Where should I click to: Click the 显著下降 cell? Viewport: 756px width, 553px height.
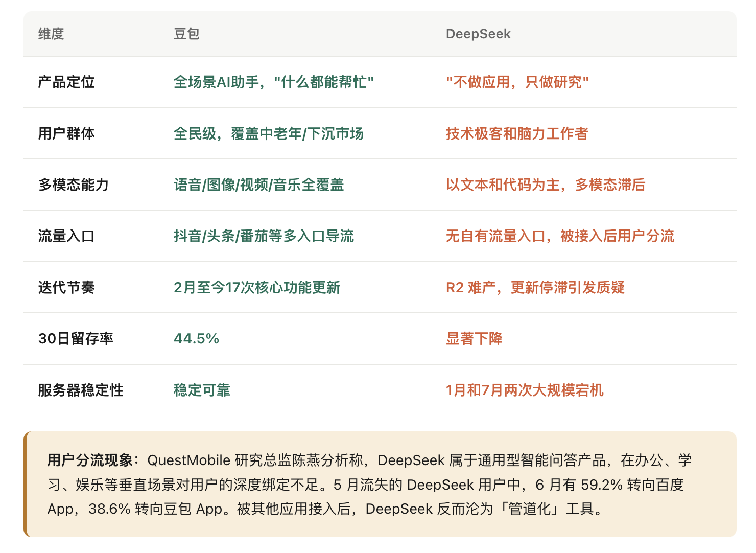pyautogui.click(x=474, y=338)
